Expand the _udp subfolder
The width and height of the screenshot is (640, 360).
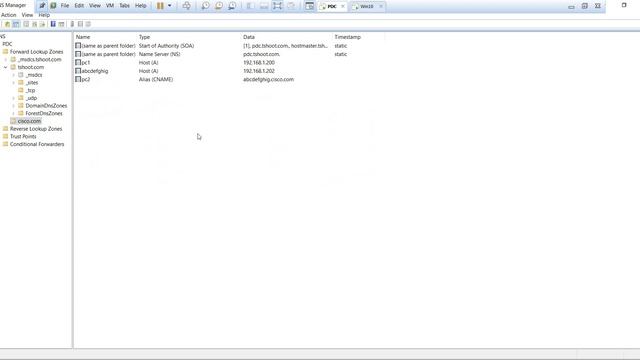(13, 98)
